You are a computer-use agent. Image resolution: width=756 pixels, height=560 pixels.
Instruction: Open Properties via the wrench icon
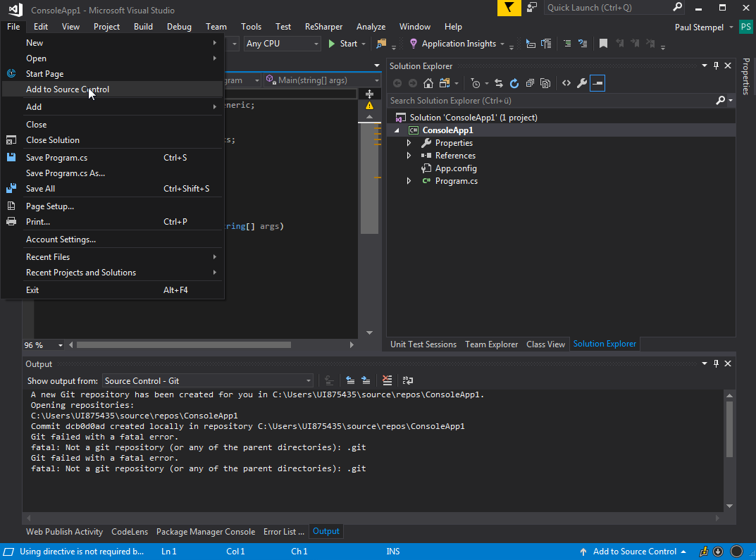pos(581,83)
